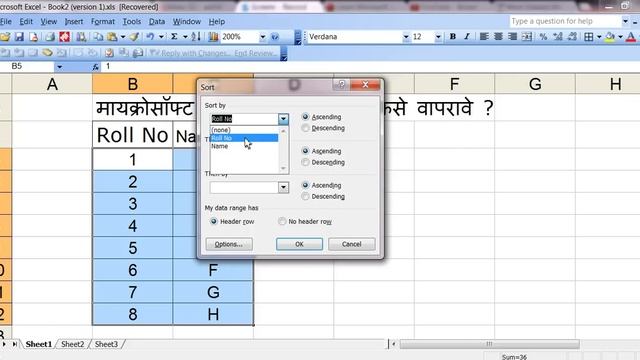
Task: Click the Type a question for help box
Action: click(565, 21)
